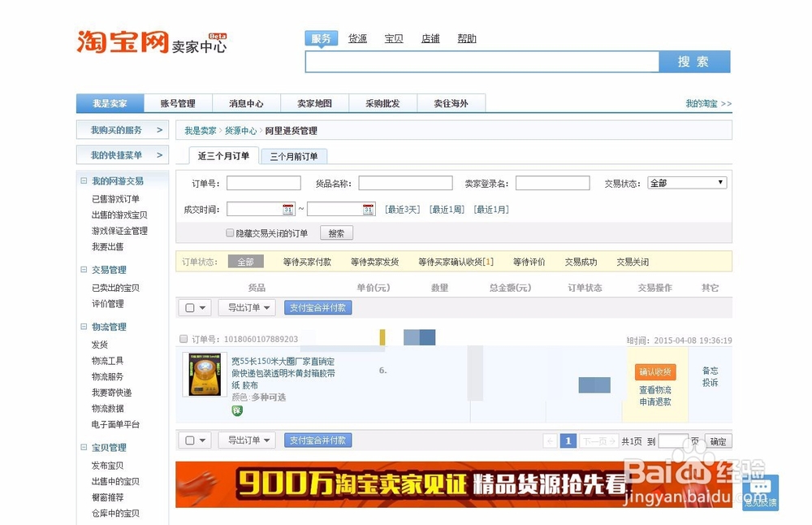Click the 确认收货 confirm receipt button
The image size is (812, 525).
(654, 371)
